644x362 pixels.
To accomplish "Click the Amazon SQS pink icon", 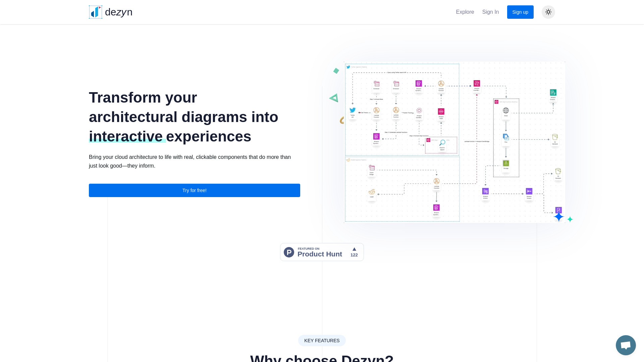I will point(441,111).
